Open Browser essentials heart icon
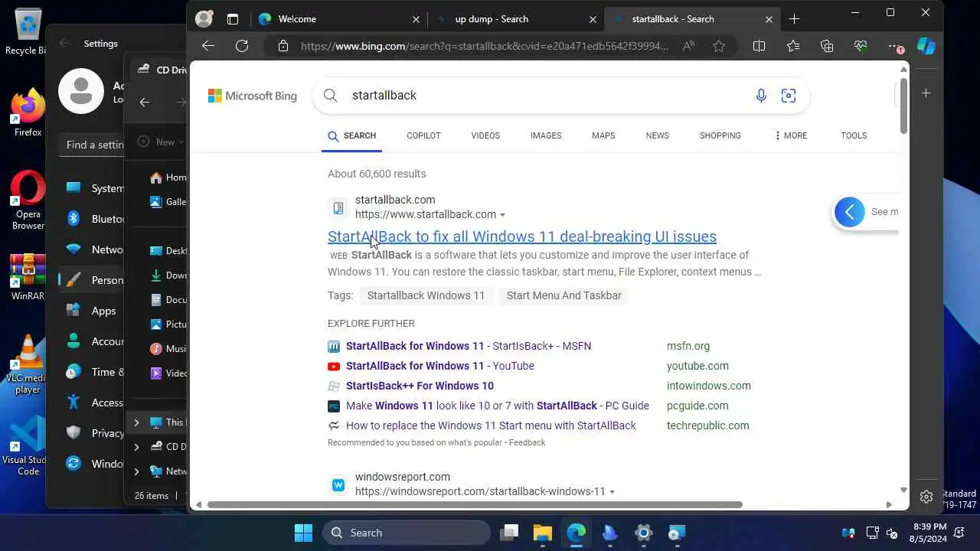This screenshot has height=551, width=980. click(x=860, y=46)
